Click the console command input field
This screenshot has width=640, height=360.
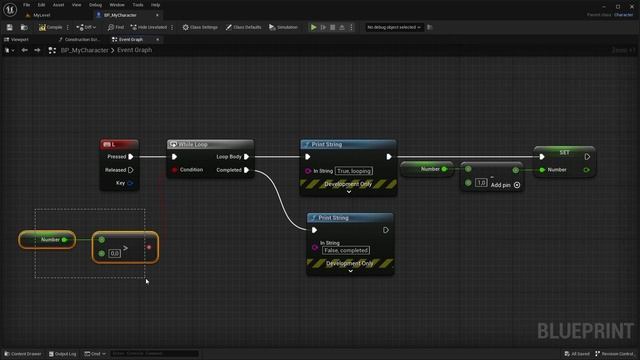click(x=154, y=353)
